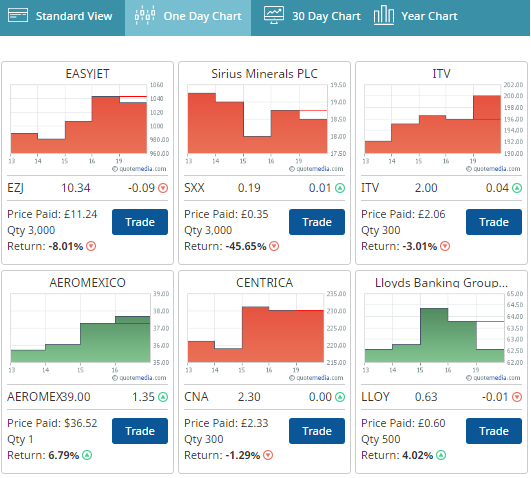Click the 30 Day Chart monitor icon

[274, 15]
